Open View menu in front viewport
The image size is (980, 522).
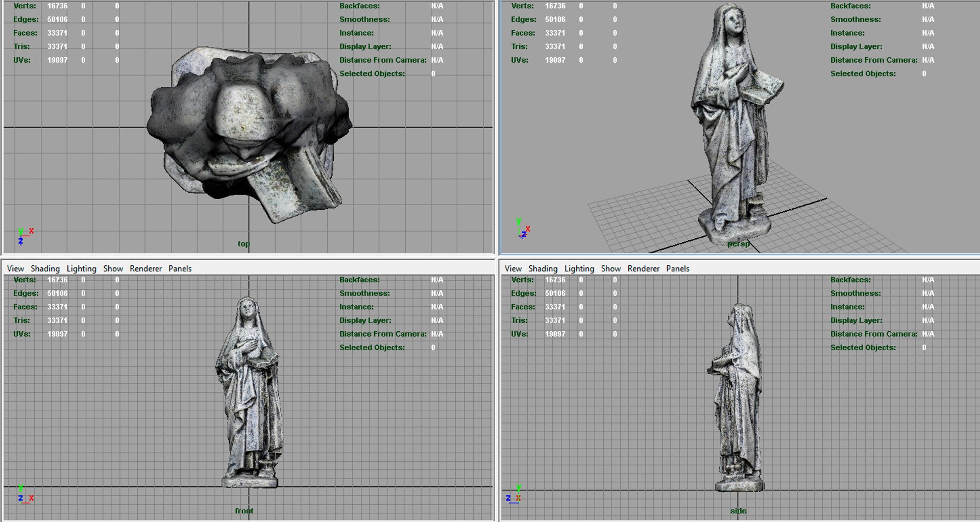[x=15, y=268]
